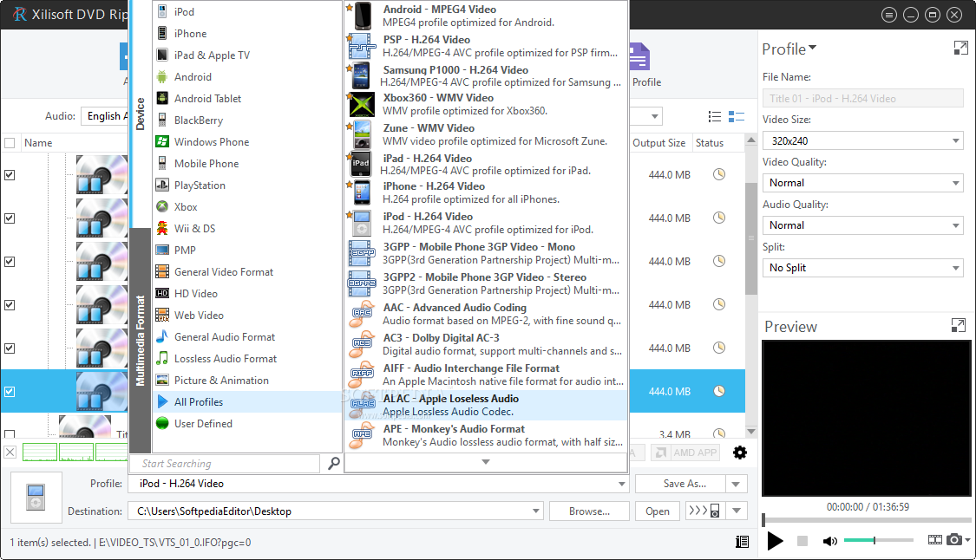
Task: Show more profiles with the down arrow
Action: 486,462
